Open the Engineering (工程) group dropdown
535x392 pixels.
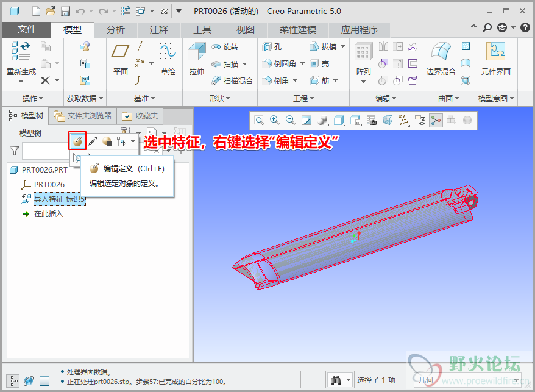303,98
